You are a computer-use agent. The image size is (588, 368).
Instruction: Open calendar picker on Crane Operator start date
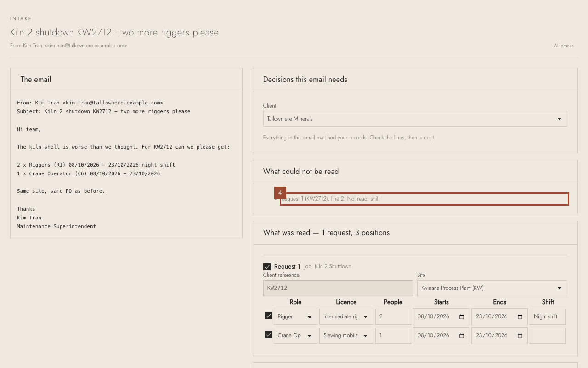point(462,336)
